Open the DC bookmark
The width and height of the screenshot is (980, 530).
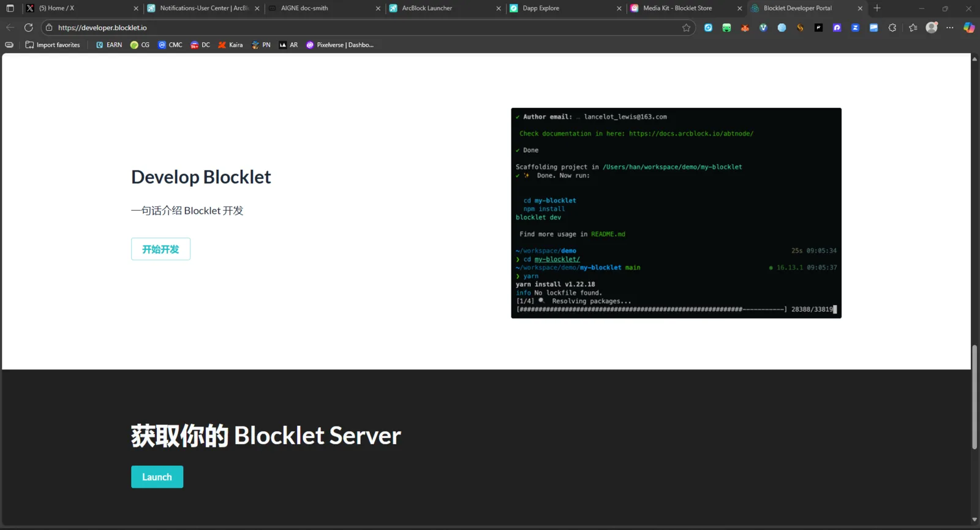click(x=200, y=45)
